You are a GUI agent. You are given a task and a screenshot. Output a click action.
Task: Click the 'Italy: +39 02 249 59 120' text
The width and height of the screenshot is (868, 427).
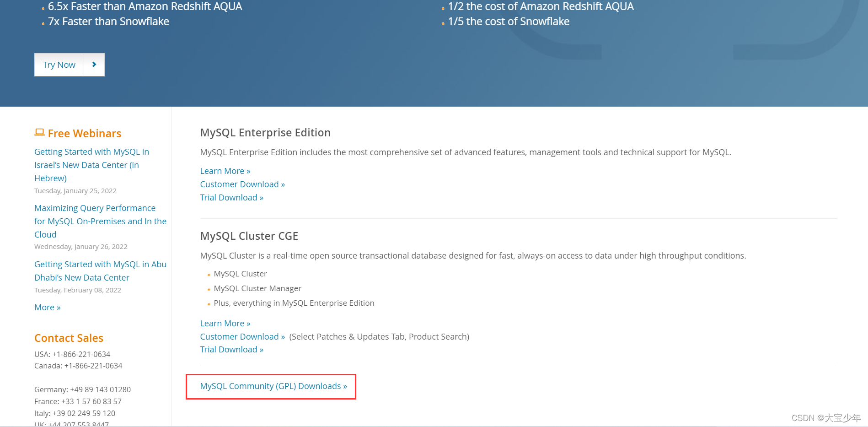pos(75,413)
